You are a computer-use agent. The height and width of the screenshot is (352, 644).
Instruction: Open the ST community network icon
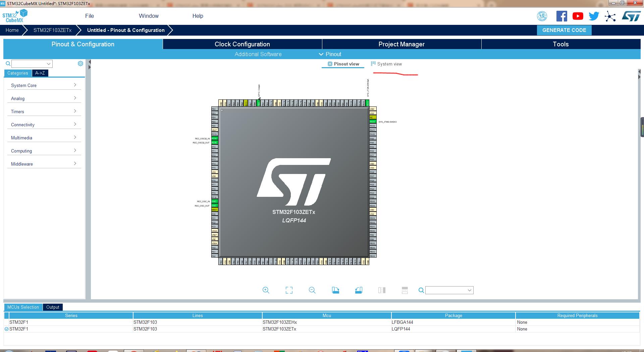click(610, 16)
